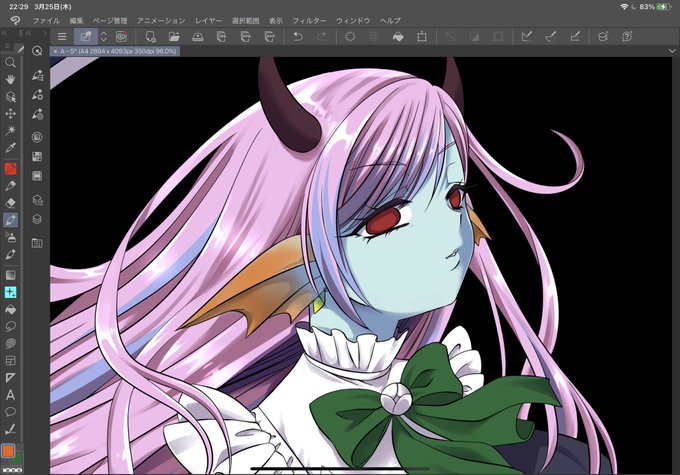Open the Color Set palette icon
Screen dimensions: 680x475
point(37,157)
